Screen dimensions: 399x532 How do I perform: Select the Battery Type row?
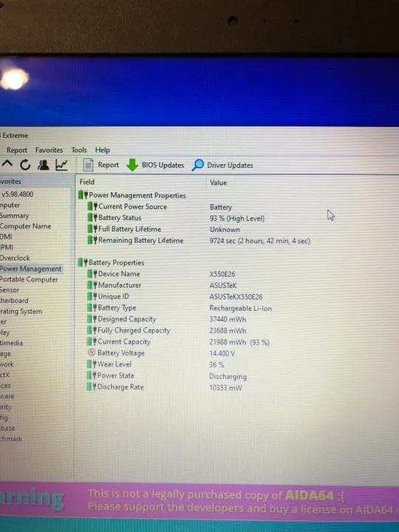180,307
